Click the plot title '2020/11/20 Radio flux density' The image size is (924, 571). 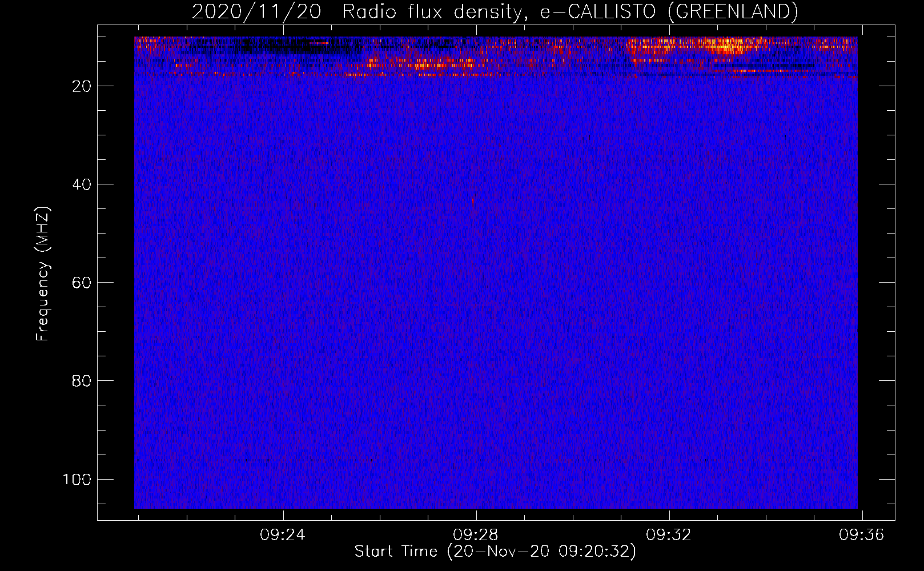(x=495, y=11)
